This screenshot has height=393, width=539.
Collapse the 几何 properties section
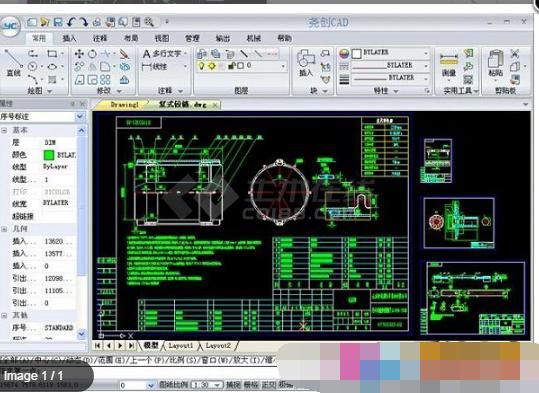point(4,229)
